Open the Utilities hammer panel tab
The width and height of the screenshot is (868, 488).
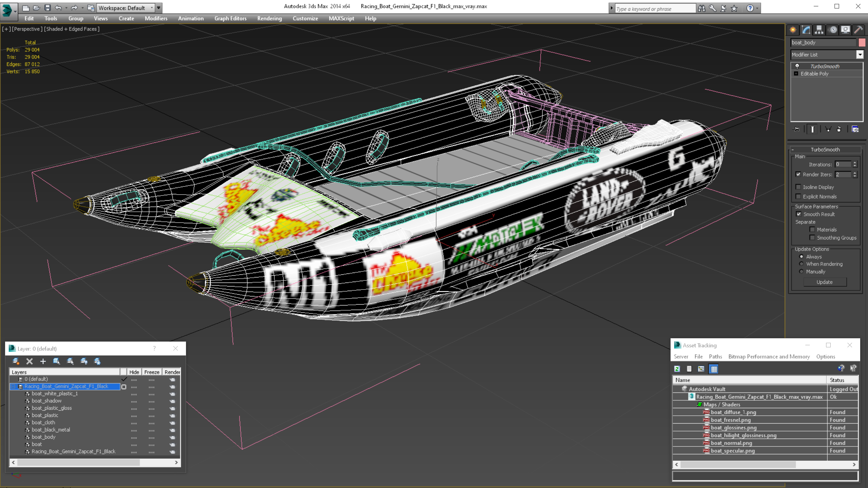click(858, 30)
